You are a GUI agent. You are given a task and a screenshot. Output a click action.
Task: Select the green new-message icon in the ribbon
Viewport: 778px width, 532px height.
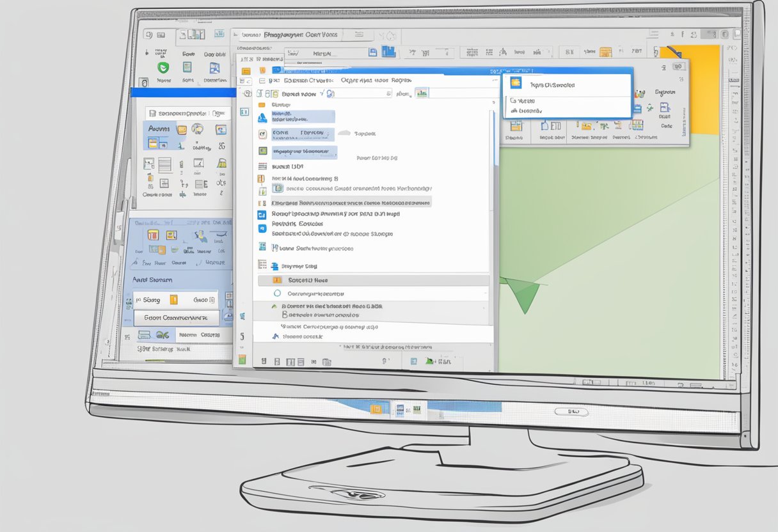(x=164, y=68)
